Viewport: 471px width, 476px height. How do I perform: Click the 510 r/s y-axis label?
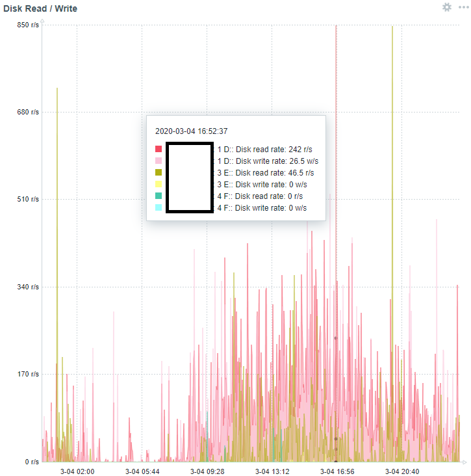tap(28, 199)
